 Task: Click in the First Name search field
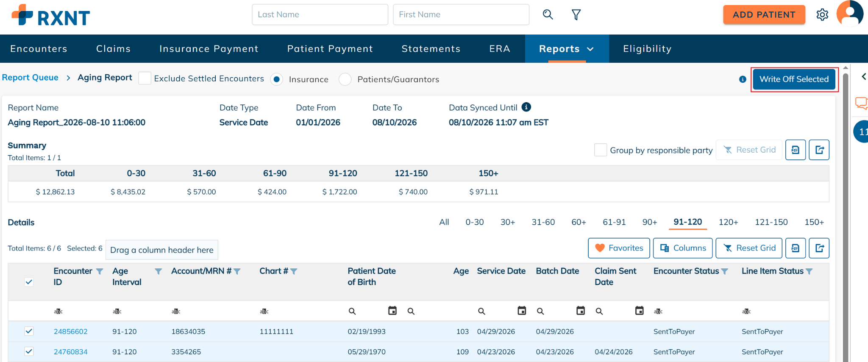[461, 14]
